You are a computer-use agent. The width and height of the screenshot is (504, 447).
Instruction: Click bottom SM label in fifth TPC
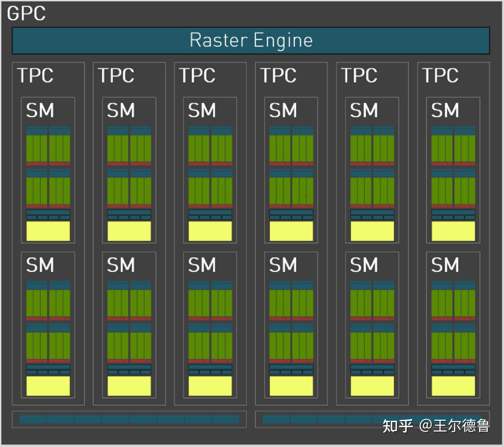tap(364, 265)
